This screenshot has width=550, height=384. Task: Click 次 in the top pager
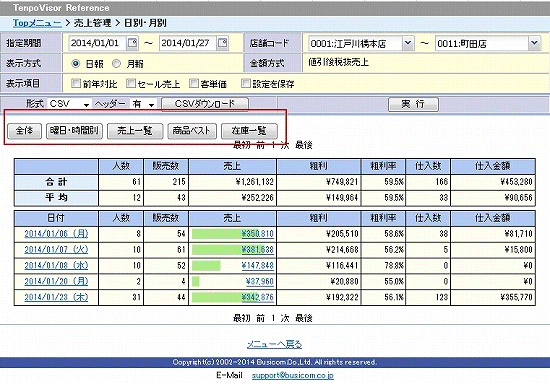pos(284,145)
